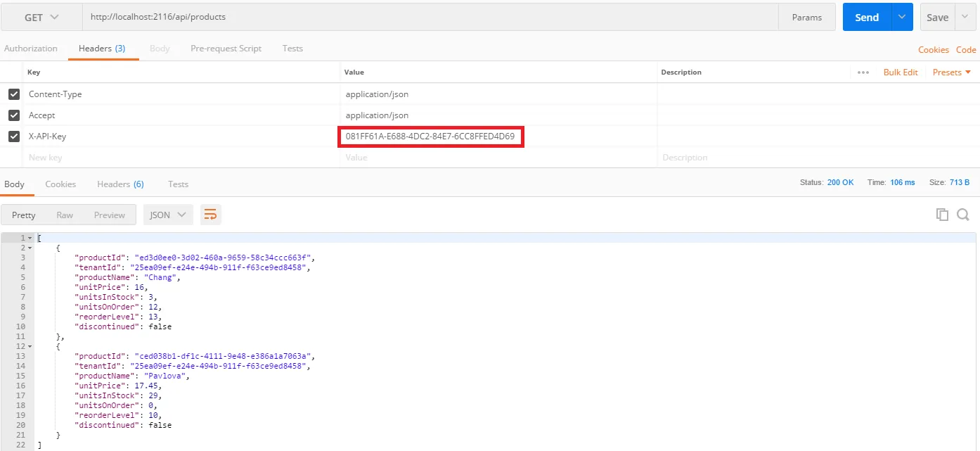Disable the X-API-Key header checkbox
The height and width of the screenshot is (451, 980).
(14, 136)
